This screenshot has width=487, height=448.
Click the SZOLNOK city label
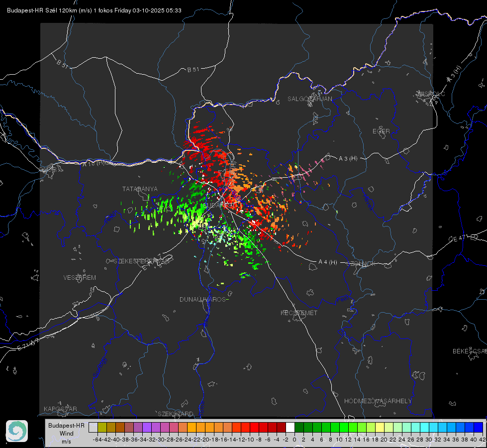[x=361, y=264]
